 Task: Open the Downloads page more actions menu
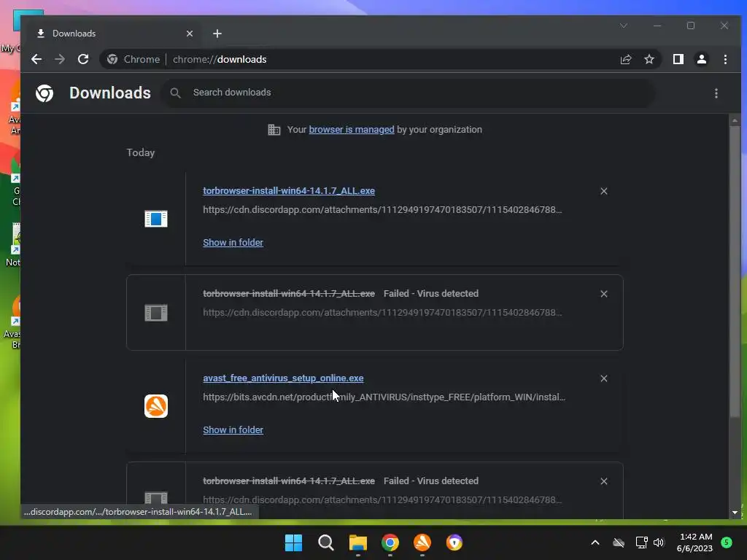pos(716,93)
